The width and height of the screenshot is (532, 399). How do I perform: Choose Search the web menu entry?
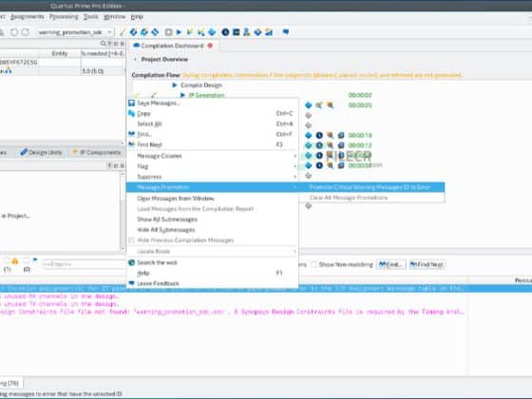pos(213,262)
